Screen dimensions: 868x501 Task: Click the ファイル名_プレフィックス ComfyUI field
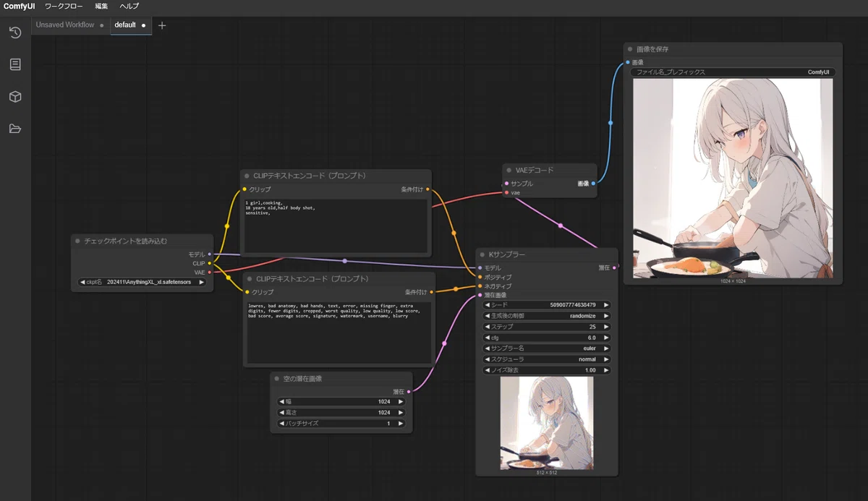click(732, 72)
